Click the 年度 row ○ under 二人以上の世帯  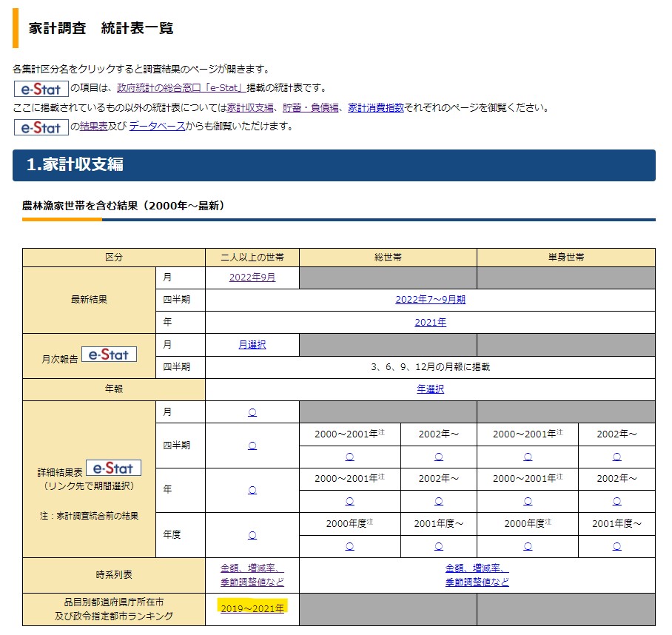[x=252, y=534]
